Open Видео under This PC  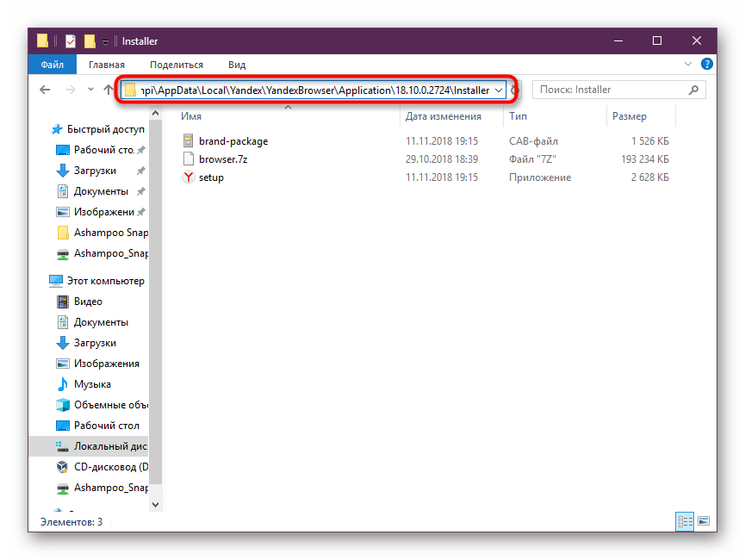click(x=88, y=302)
